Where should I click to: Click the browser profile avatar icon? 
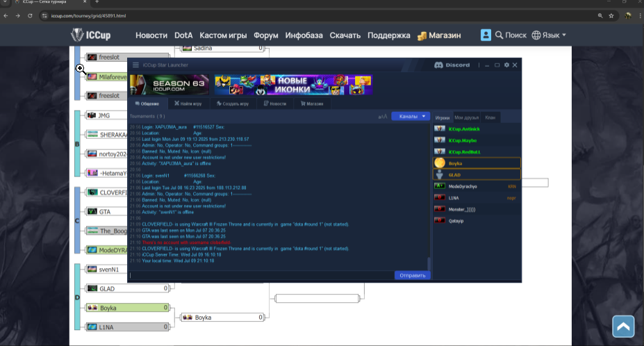[628, 15]
